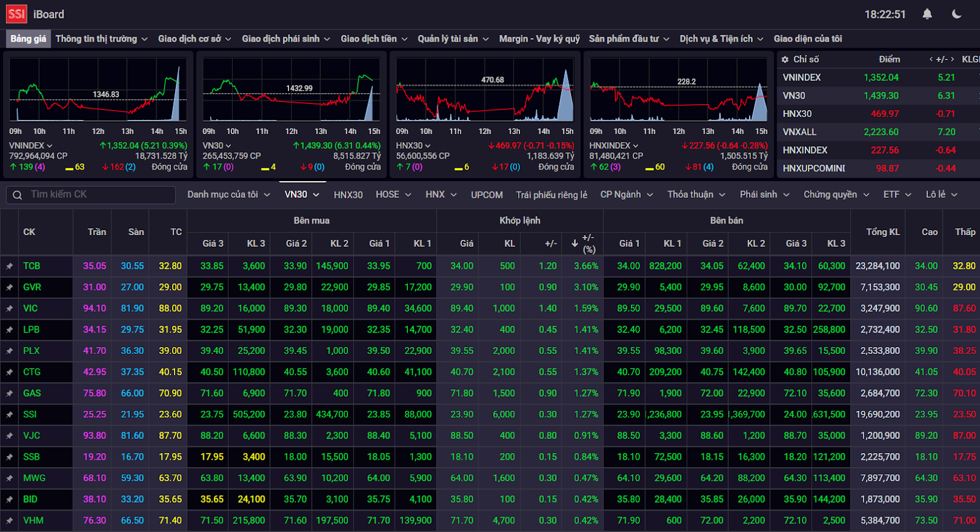Toggle dark mode moon icon
The width and height of the screenshot is (980, 532).
tap(957, 14)
